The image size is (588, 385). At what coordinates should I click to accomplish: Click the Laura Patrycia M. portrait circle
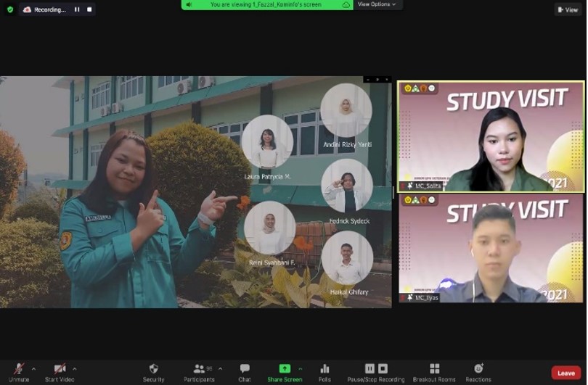(x=267, y=141)
